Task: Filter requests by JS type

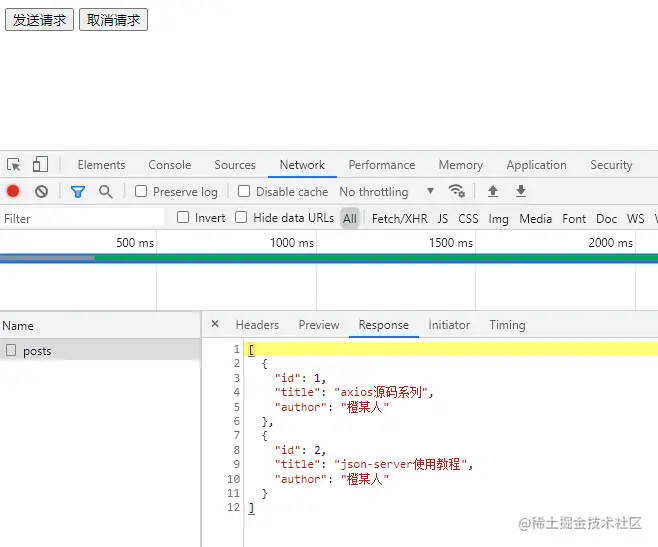Action: pos(443,219)
